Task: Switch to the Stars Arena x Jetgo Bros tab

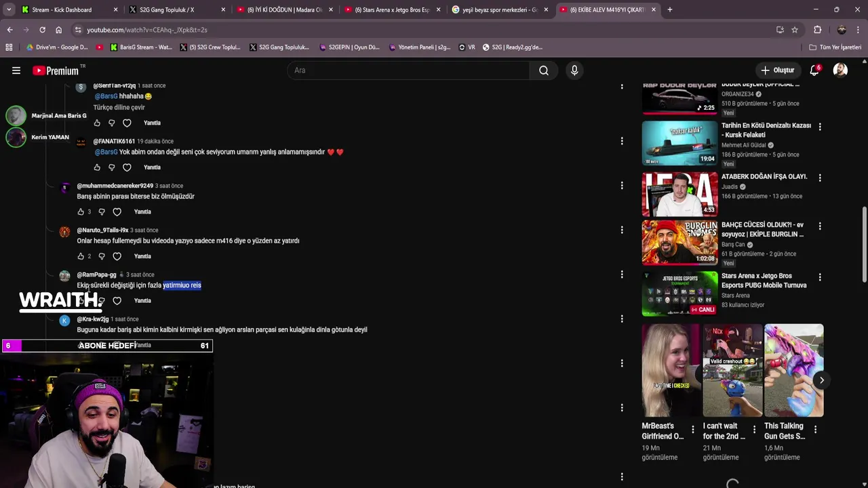Action: tap(392, 9)
